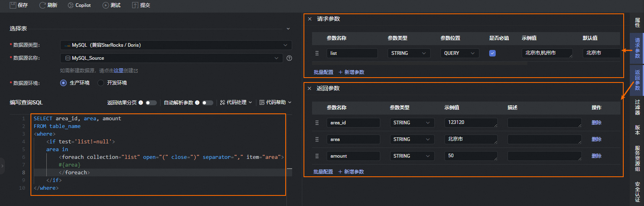Open the 过滤器 side tab
644x206 pixels.
point(637,107)
